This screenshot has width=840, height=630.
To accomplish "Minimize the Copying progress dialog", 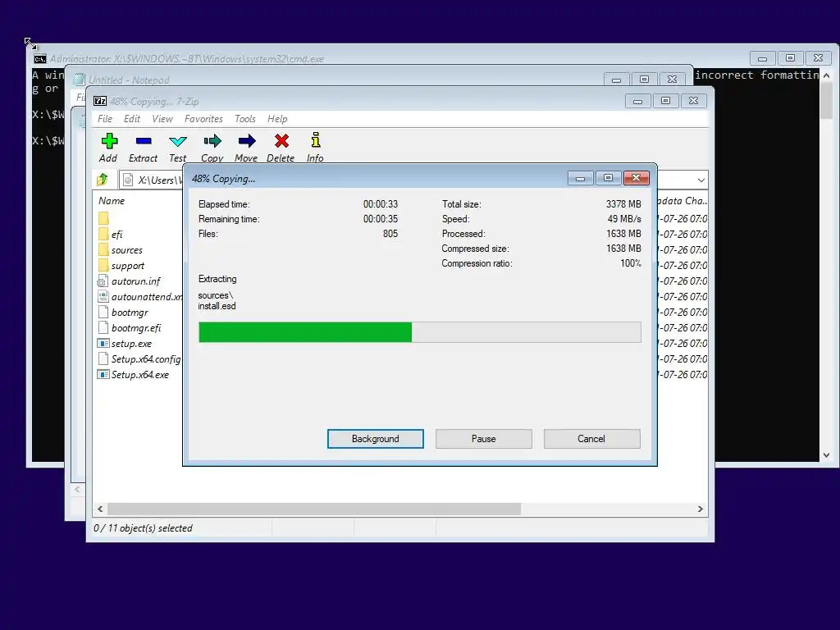I will pyautogui.click(x=580, y=178).
